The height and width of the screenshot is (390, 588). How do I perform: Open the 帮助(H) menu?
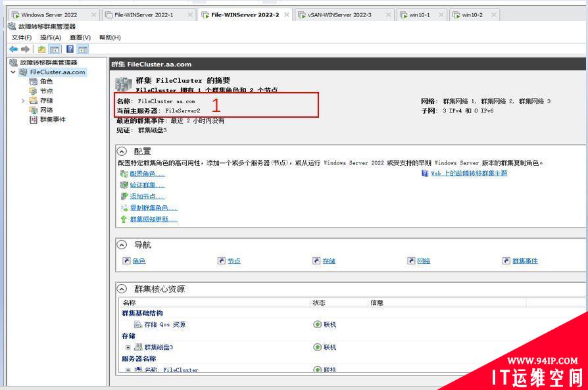pyautogui.click(x=110, y=37)
